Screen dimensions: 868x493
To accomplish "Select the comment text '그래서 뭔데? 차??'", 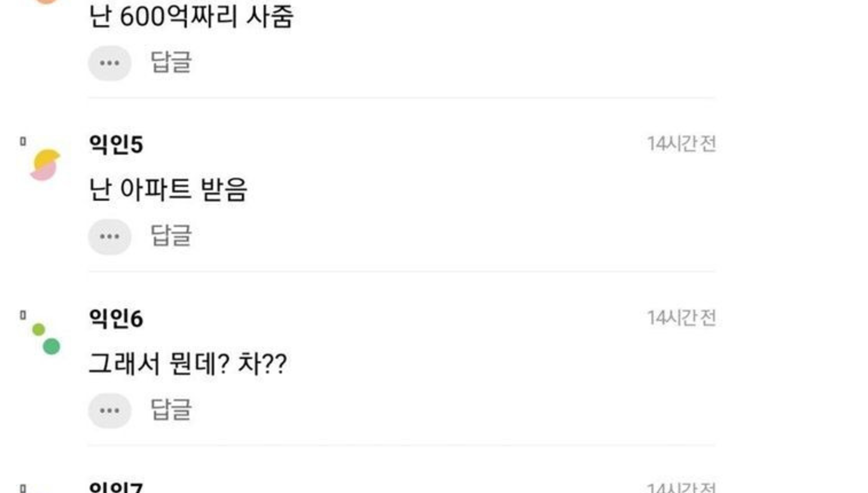I will pyautogui.click(x=187, y=363).
